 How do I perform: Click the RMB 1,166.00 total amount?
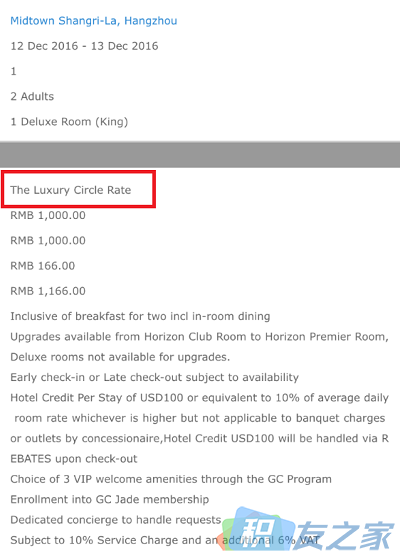click(x=48, y=291)
